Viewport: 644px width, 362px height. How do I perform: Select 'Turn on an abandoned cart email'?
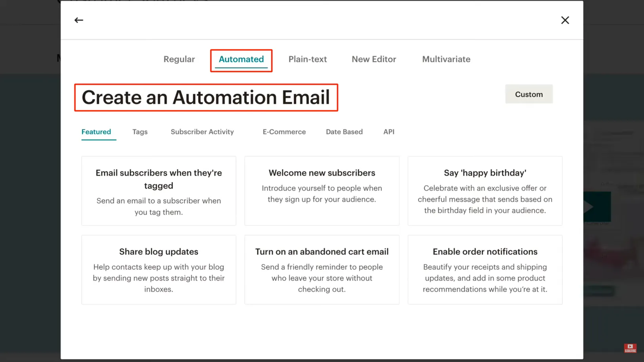(322, 270)
